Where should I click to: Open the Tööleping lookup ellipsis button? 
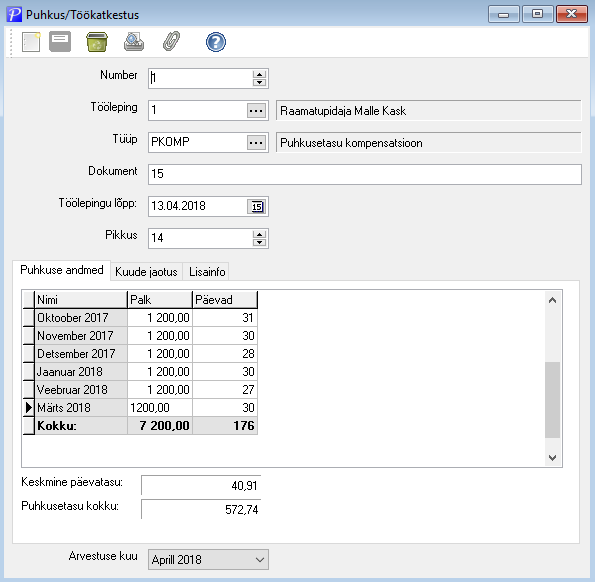coord(256,111)
